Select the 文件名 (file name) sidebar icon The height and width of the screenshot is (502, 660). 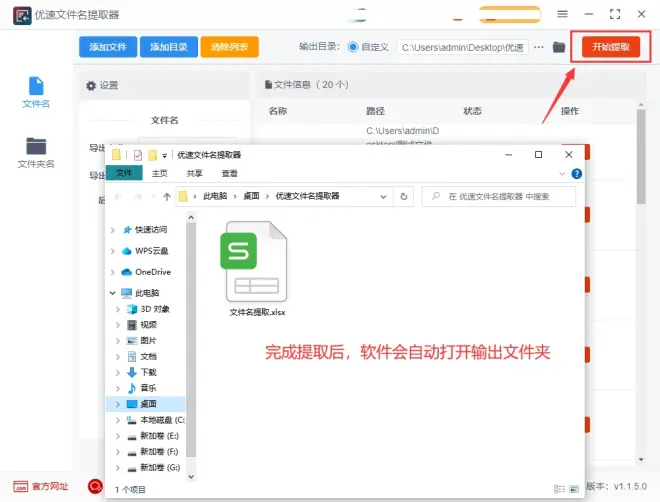pyautogui.click(x=36, y=91)
